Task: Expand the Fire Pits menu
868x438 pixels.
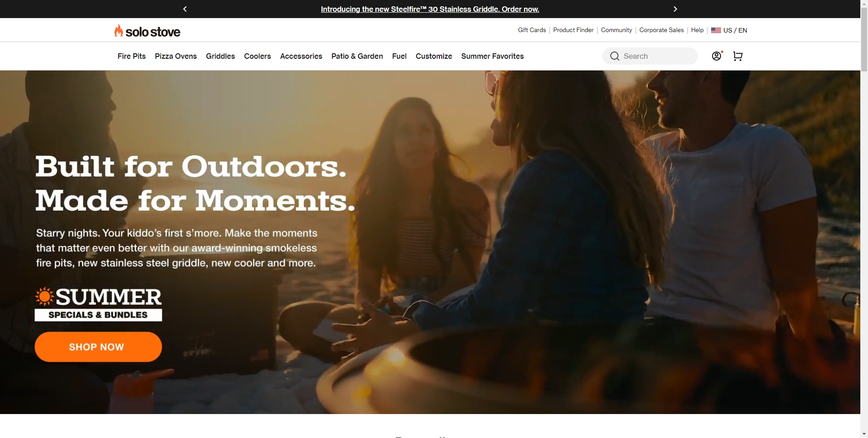Action: (x=132, y=56)
